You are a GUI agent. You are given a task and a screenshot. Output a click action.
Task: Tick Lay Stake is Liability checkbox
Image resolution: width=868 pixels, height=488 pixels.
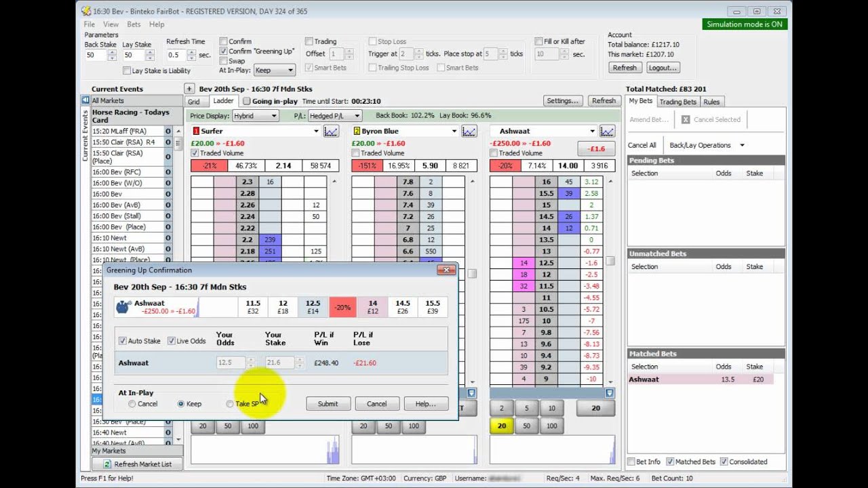[x=127, y=70]
